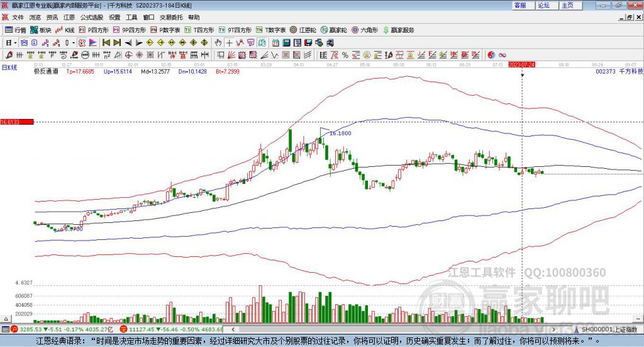Screen dimensions: 644x347
Task: Click the 2023-07-24 date marker
Action: (521, 65)
